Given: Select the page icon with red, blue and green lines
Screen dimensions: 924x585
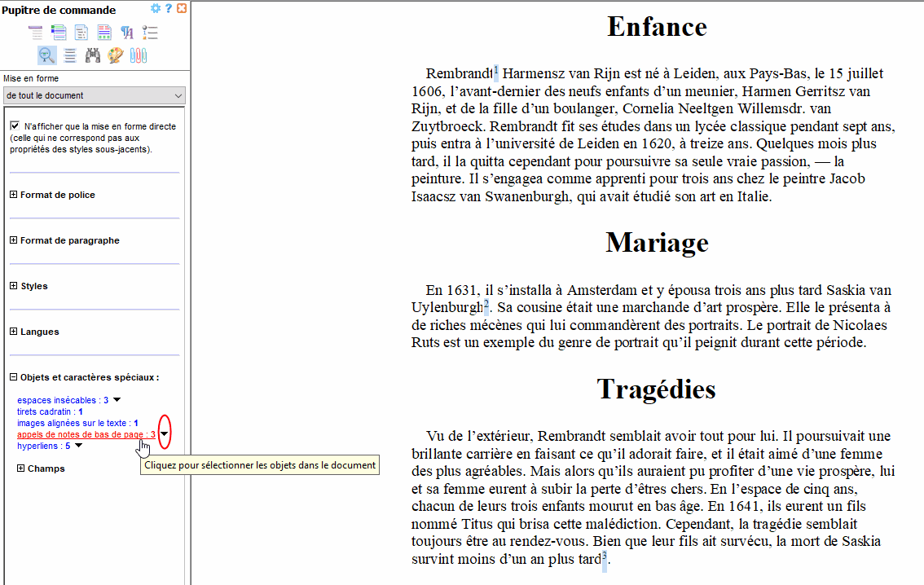Looking at the screenshot, I should click(x=104, y=33).
